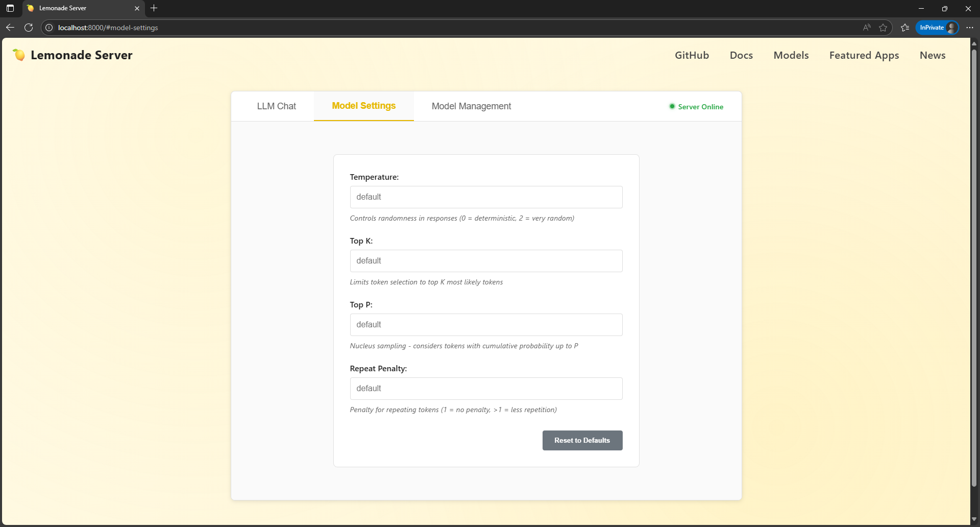This screenshot has width=980, height=527.
Task: Add this page to favorites star
Action: point(883,28)
